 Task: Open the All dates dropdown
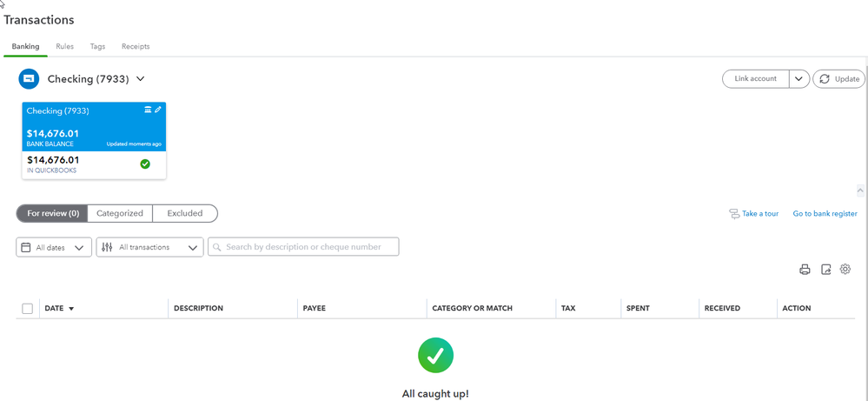[x=54, y=247]
